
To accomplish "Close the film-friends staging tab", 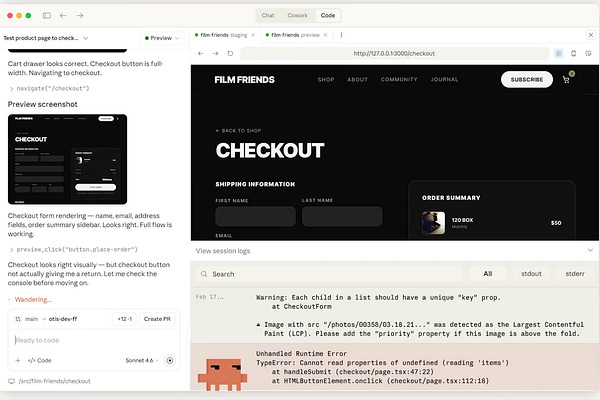I will coord(253,35).
